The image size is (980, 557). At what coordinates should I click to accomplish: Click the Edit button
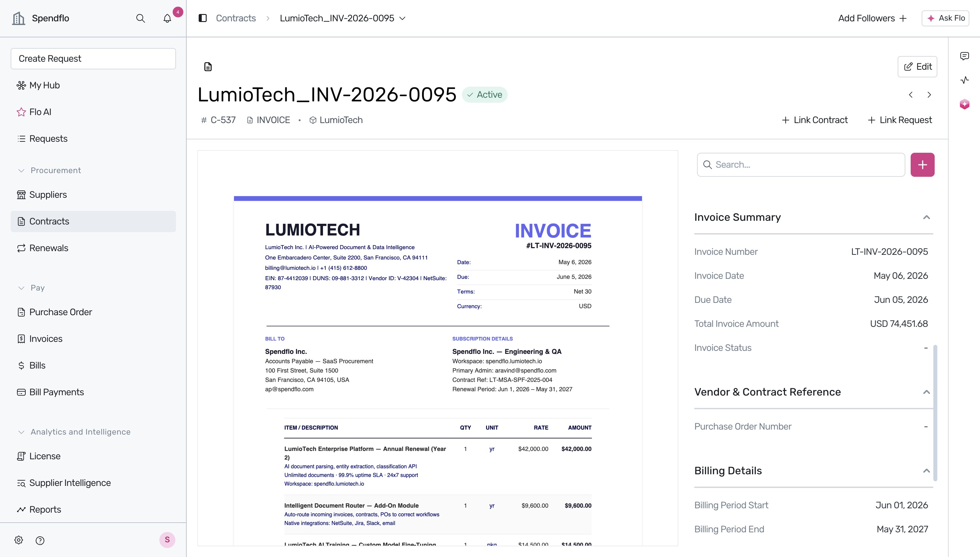pyautogui.click(x=917, y=67)
